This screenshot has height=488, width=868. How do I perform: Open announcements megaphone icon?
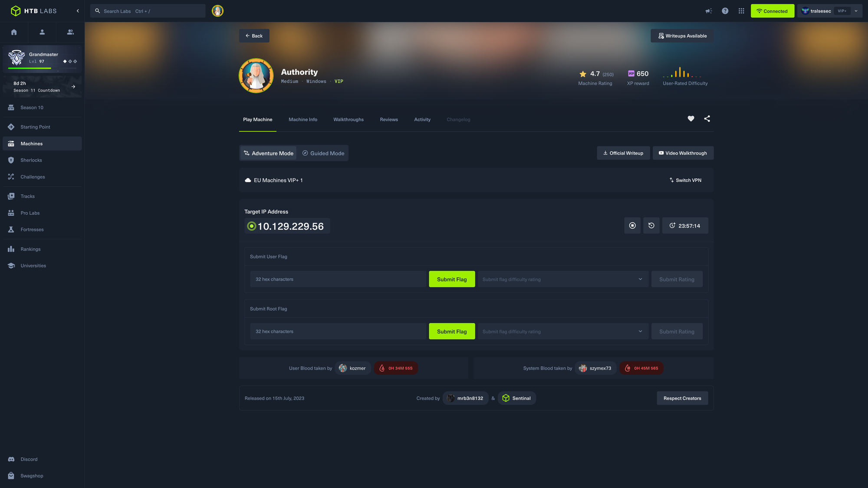point(709,11)
